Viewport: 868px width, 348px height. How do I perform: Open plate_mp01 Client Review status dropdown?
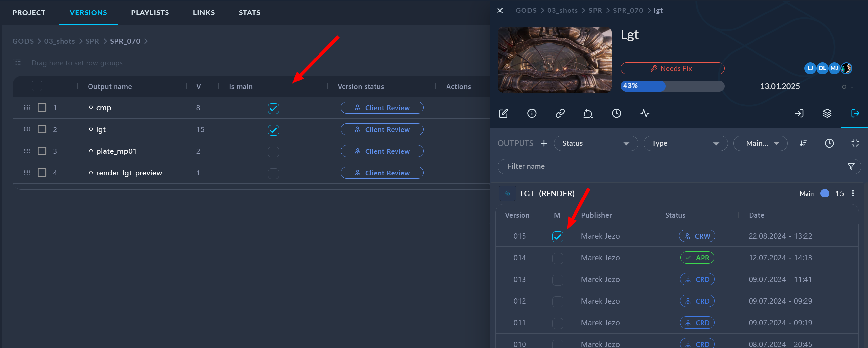coord(382,151)
